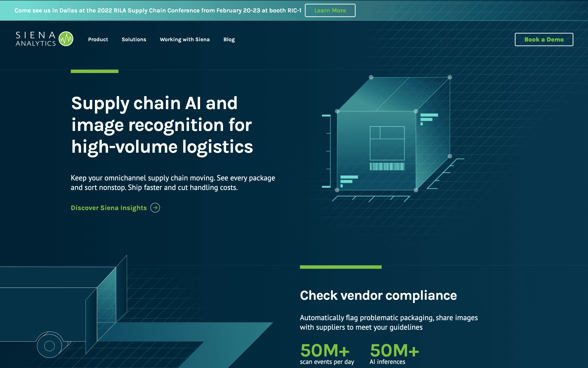Click the green waveform logo circle
The image size is (588, 368).
pyautogui.click(x=66, y=39)
